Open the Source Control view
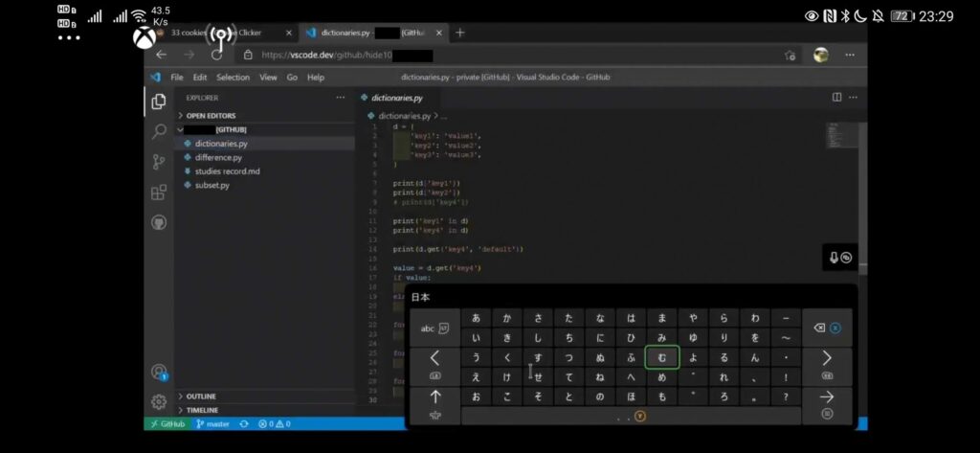Viewport: 980px width, 453px height. click(159, 162)
